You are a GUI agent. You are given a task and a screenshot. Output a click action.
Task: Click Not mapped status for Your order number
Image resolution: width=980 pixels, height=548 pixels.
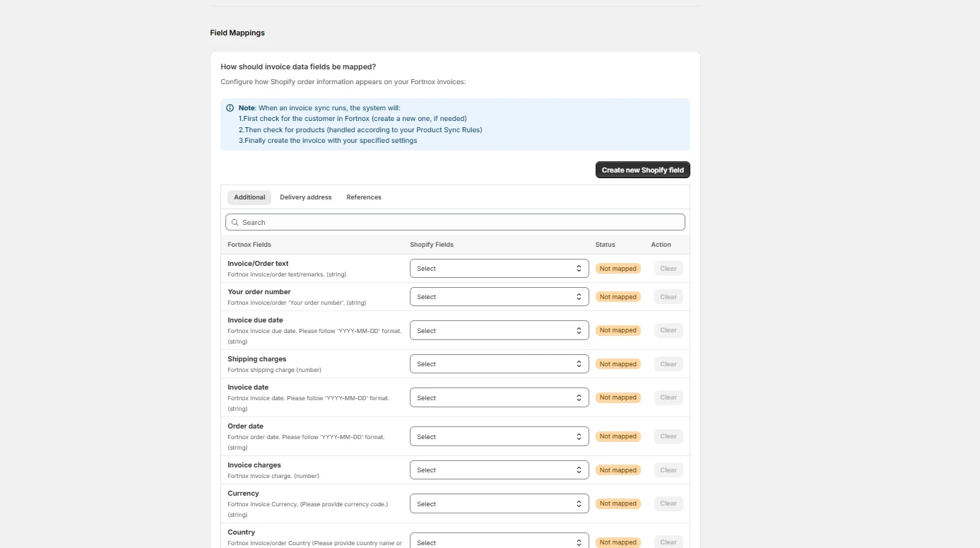click(618, 297)
